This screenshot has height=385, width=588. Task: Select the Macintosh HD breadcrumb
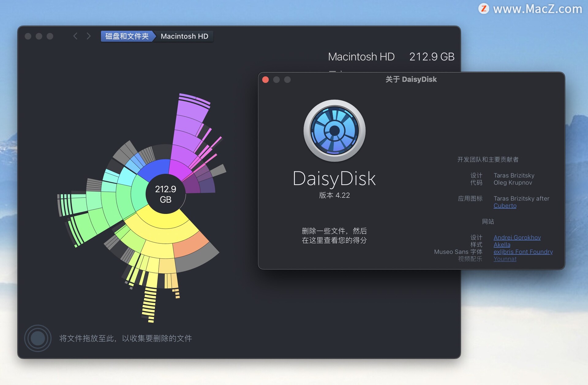[184, 36]
